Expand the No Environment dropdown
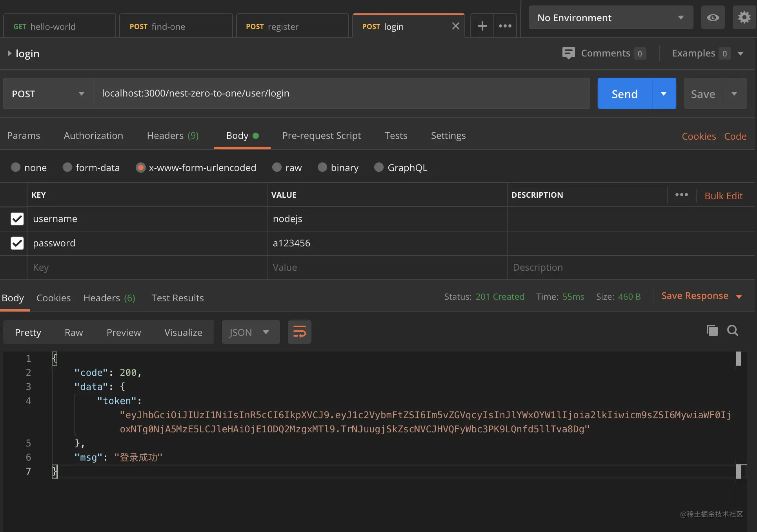The width and height of the screenshot is (757, 532). pyautogui.click(x=611, y=18)
